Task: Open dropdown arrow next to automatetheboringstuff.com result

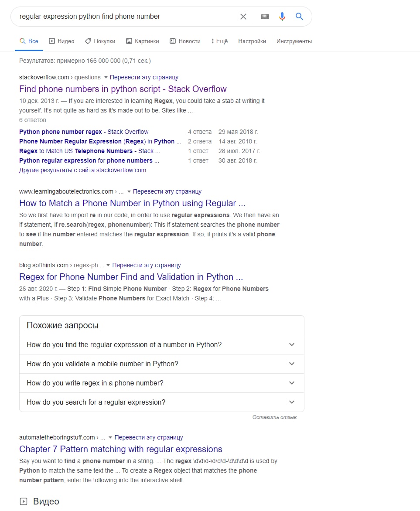Action: 110,437
